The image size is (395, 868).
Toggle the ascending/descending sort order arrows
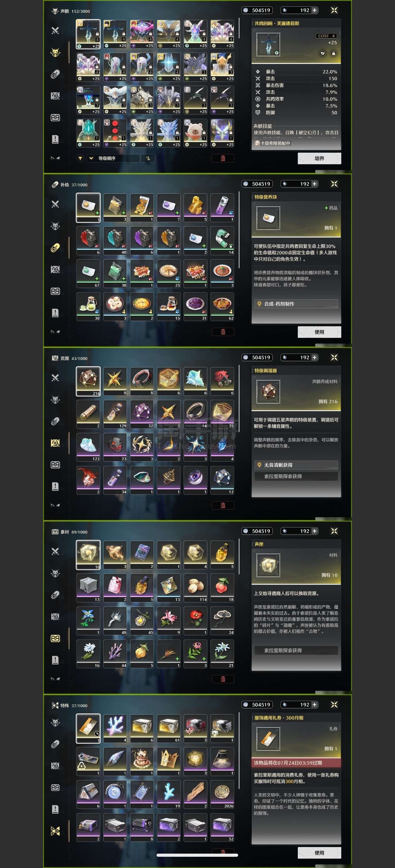(x=148, y=158)
